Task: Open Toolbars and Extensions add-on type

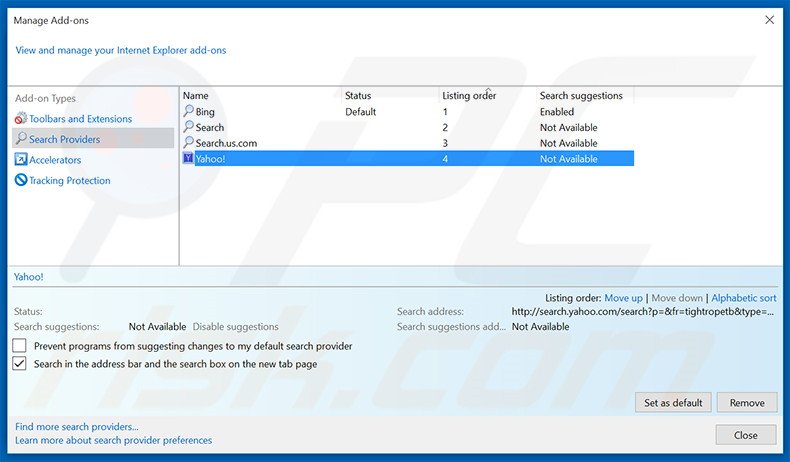Action: (x=81, y=119)
